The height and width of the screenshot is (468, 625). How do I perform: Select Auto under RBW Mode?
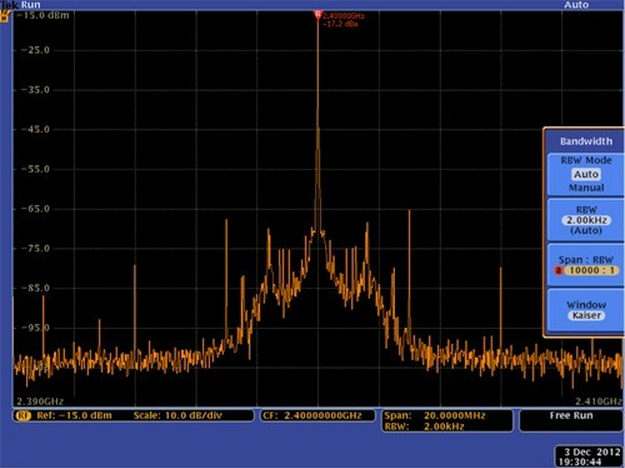[x=586, y=175]
